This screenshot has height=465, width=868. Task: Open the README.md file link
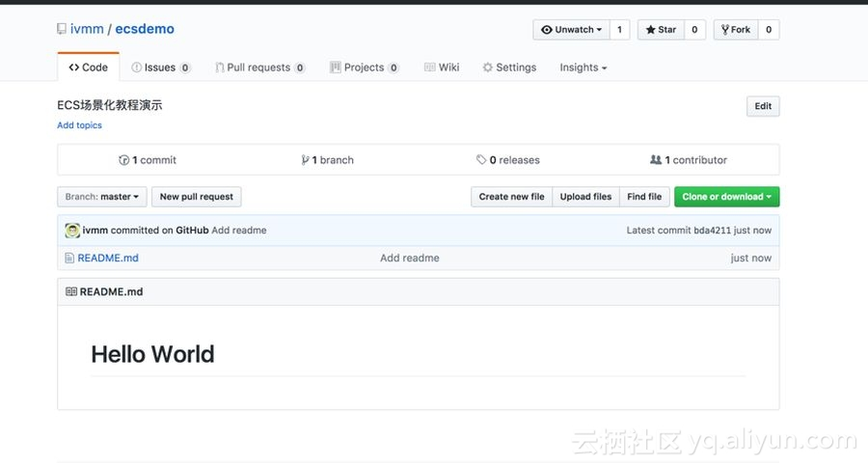tap(108, 258)
